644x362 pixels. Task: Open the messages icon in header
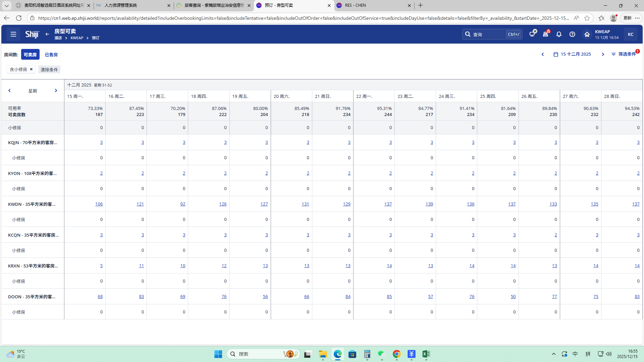point(532,34)
